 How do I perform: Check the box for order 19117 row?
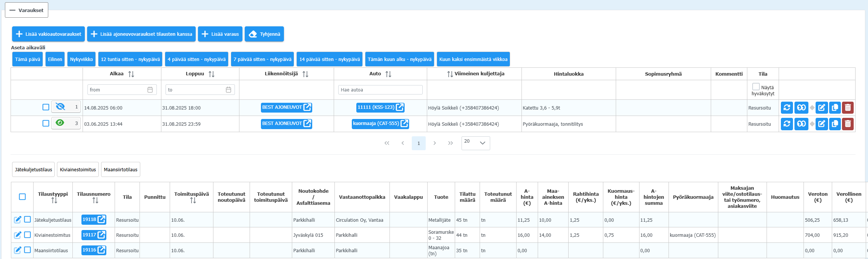[28, 235]
